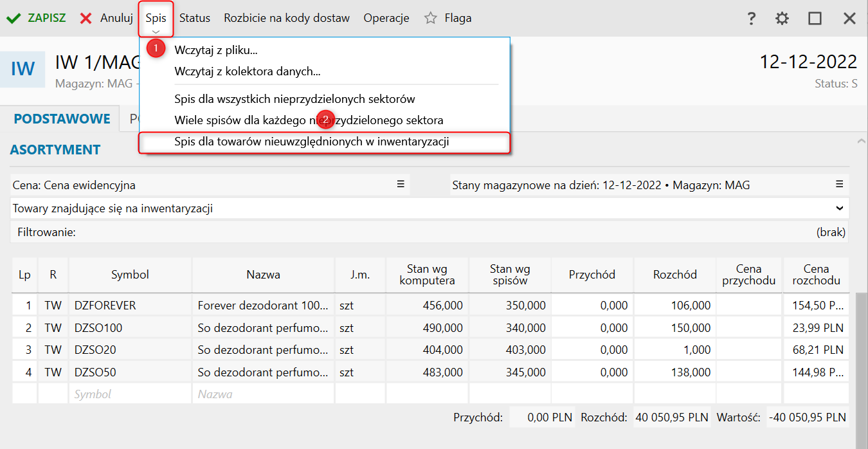Switch to the PODSTAWOWE tab
This screenshot has width=868, height=449.
tap(62, 119)
